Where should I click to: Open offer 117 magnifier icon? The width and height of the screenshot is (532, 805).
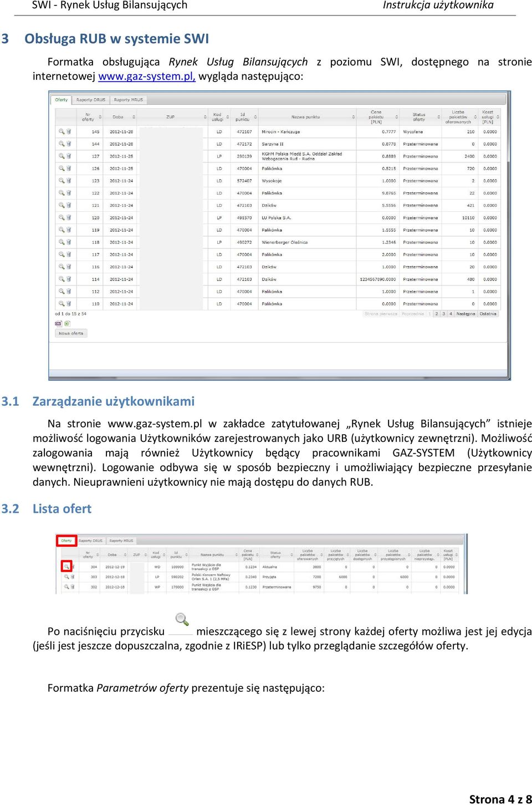[x=62, y=254]
